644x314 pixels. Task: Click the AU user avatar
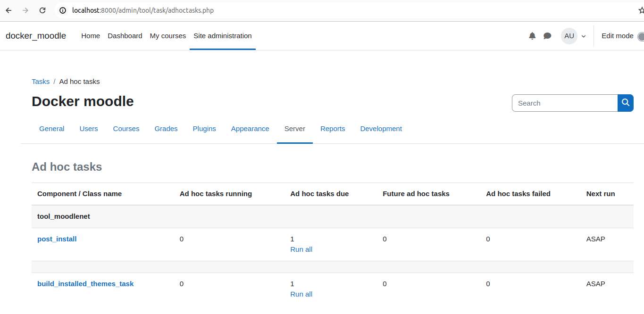pyautogui.click(x=569, y=36)
